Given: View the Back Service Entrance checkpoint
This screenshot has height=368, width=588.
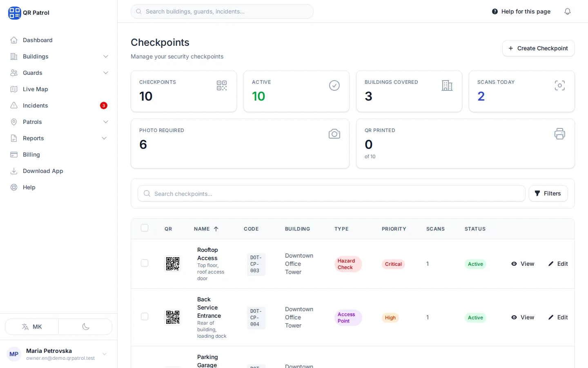Looking at the screenshot, I should (523, 317).
